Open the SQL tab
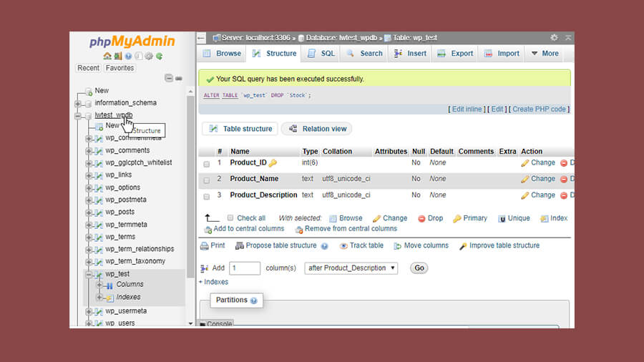This screenshot has height=362, width=644. [x=321, y=54]
